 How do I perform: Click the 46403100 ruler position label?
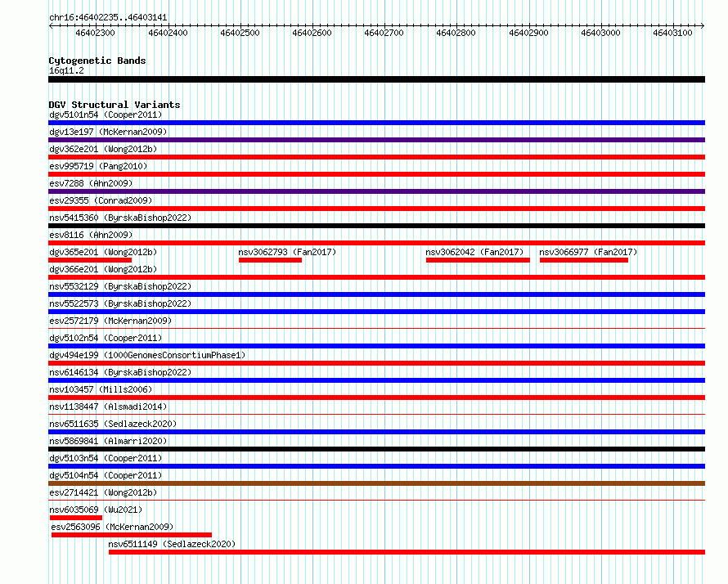coord(672,33)
